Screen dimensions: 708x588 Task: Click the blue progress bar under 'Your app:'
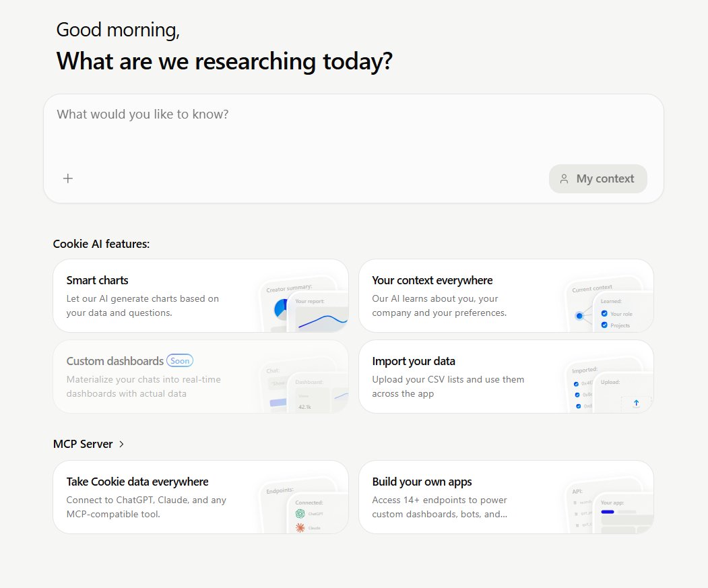coord(608,512)
